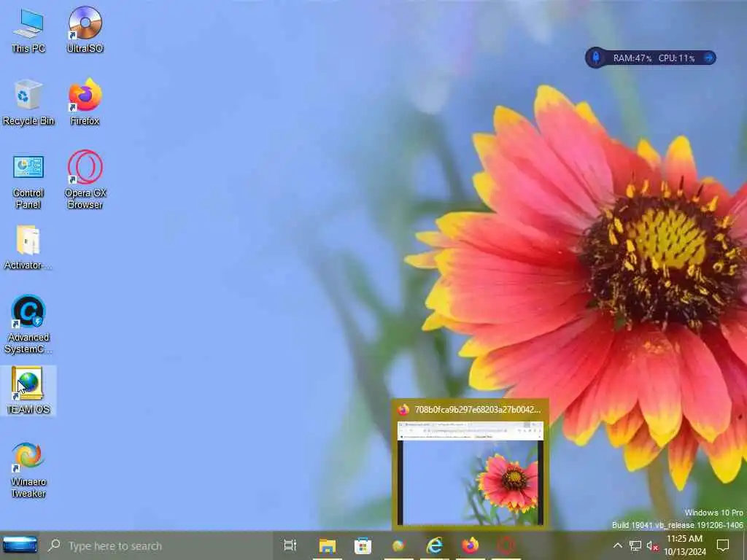
Task: Open Internet Explorer taskbar icon
Action: click(x=435, y=545)
